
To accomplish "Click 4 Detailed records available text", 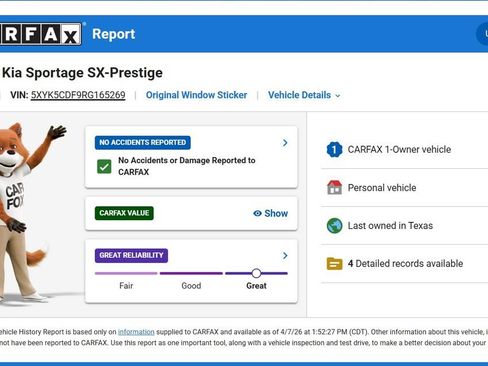I will tap(405, 264).
